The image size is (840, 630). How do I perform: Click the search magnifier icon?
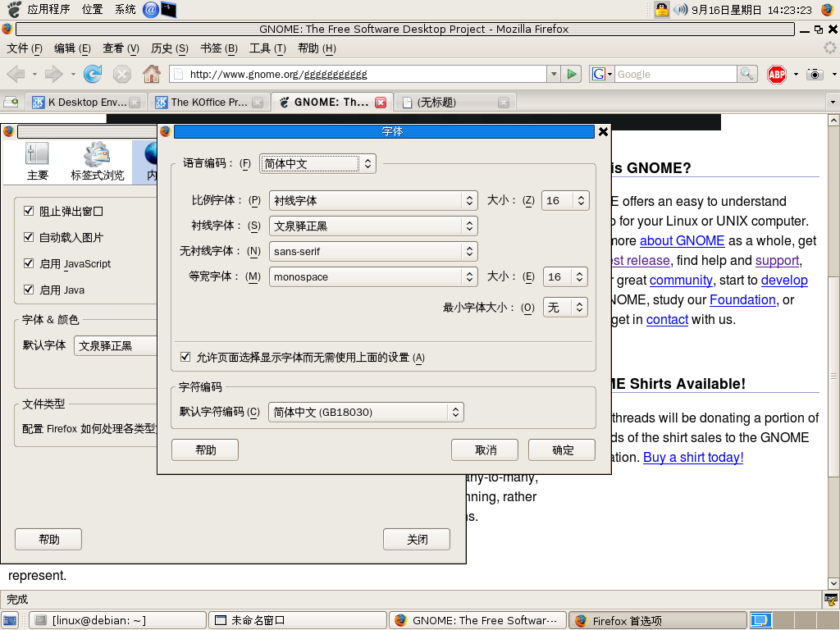[746, 74]
